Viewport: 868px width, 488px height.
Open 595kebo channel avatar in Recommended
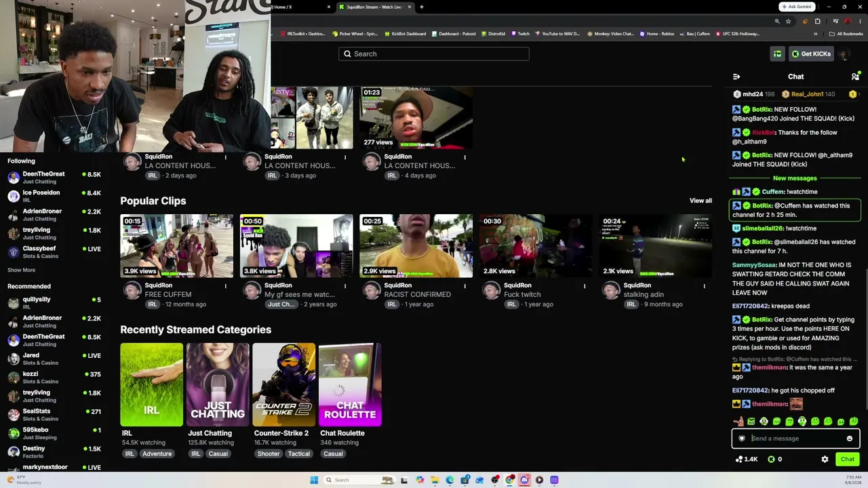pos(14,433)
